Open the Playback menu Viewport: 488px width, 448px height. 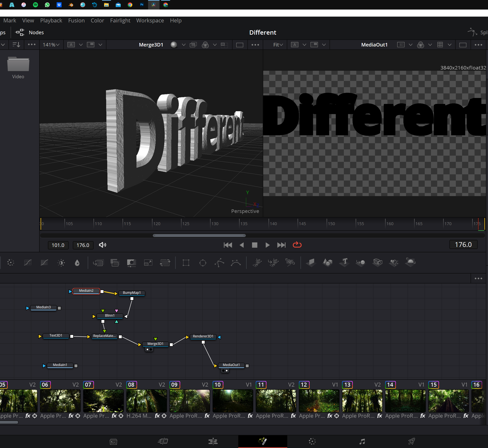[x=51, y=21]
